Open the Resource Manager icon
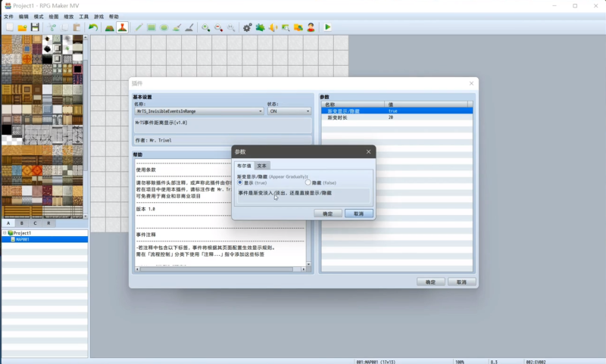This screenshot has height=364, width=606. click(x=298, y=27)
